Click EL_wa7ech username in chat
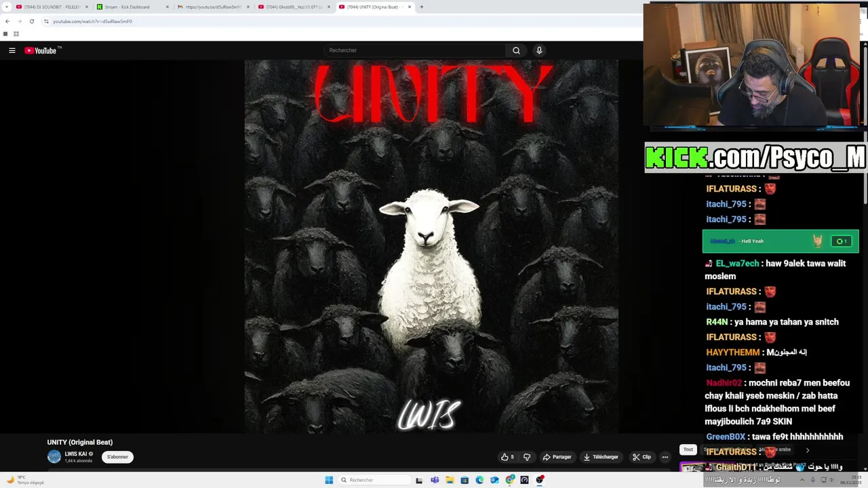 [737, 264]
